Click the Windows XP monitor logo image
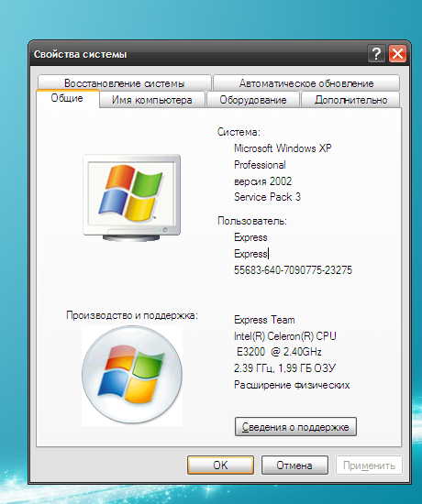 [x=132, y=198]
